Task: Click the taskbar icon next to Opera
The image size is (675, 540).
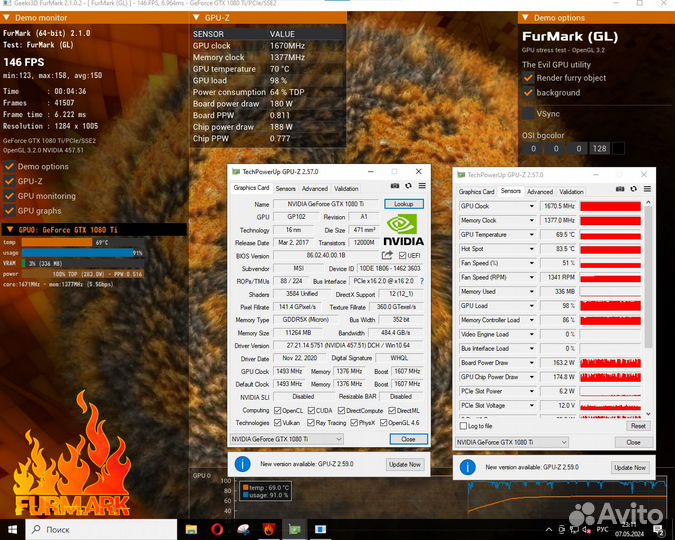Action: pyautogui.click(x=243, y=529)
